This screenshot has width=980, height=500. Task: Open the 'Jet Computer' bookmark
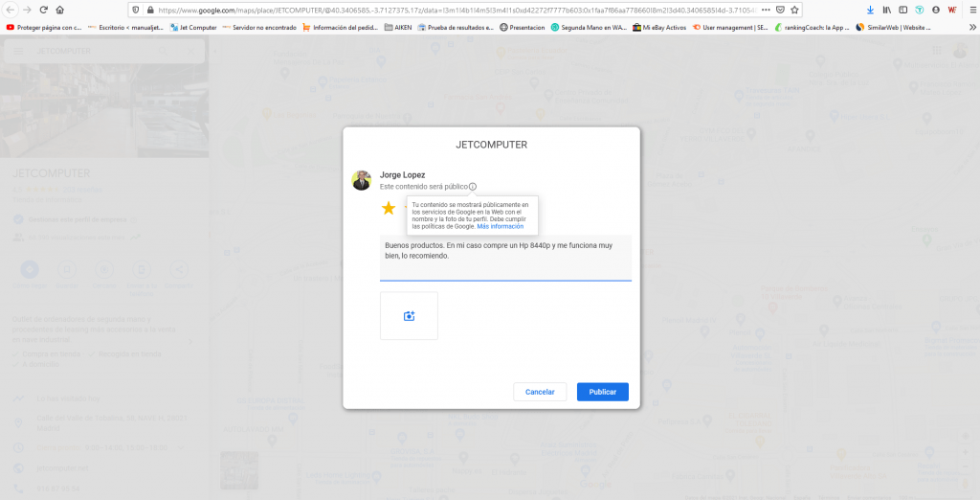pyautogui.click(x=193, y=28)
